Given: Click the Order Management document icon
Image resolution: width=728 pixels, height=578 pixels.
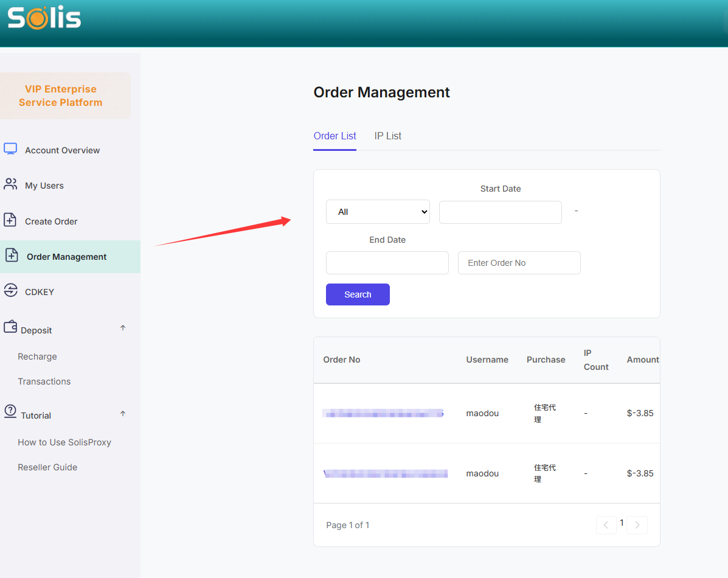Looking at the screenshot, I should point(12,255).
